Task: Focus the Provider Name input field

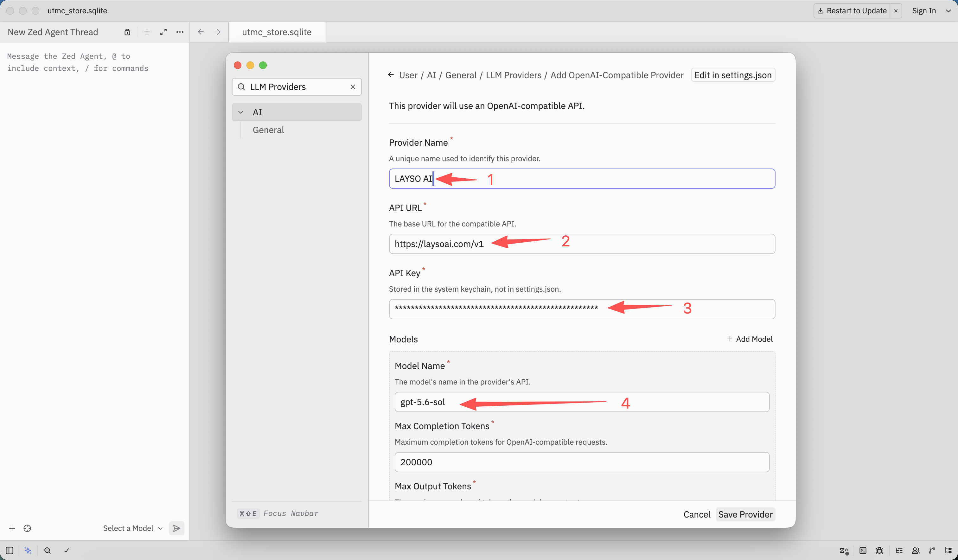Action: coord(582,179)
